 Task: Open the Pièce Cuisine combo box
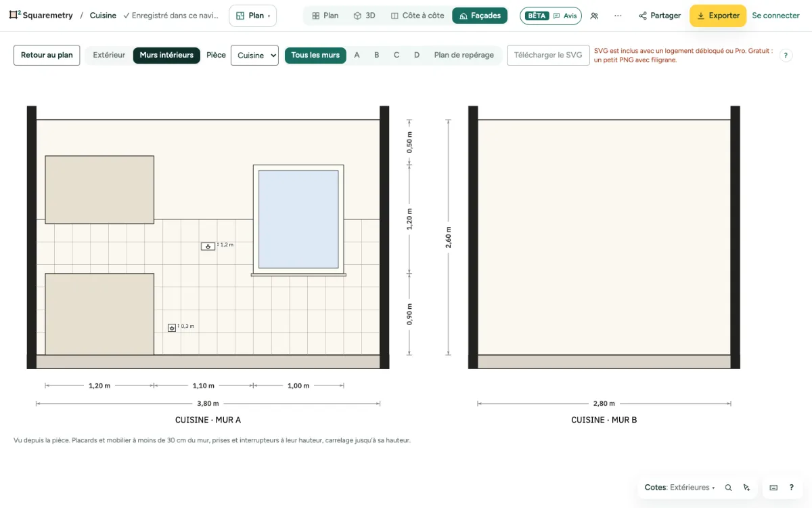[254, 56]
